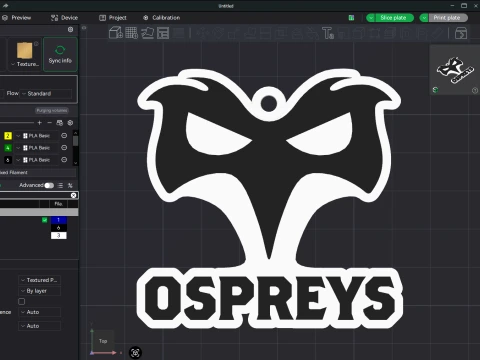The image size is (480, 360).
Task: Open the By layer print sequence dropdown
Action: coord(39,291)
